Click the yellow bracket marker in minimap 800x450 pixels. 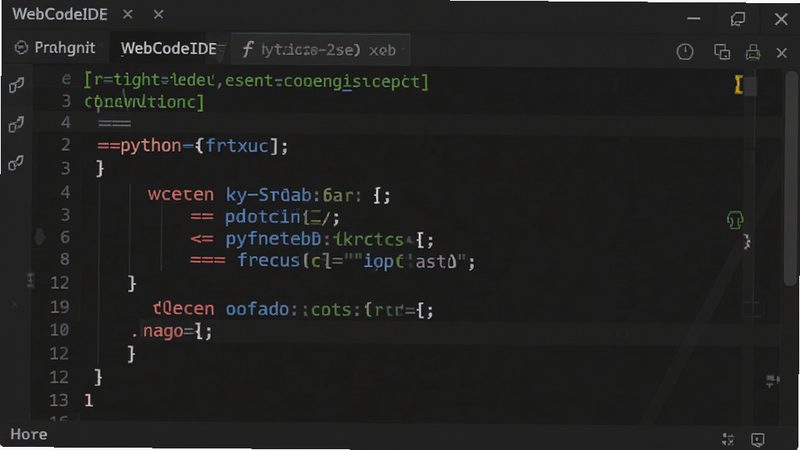pos(738,84)
